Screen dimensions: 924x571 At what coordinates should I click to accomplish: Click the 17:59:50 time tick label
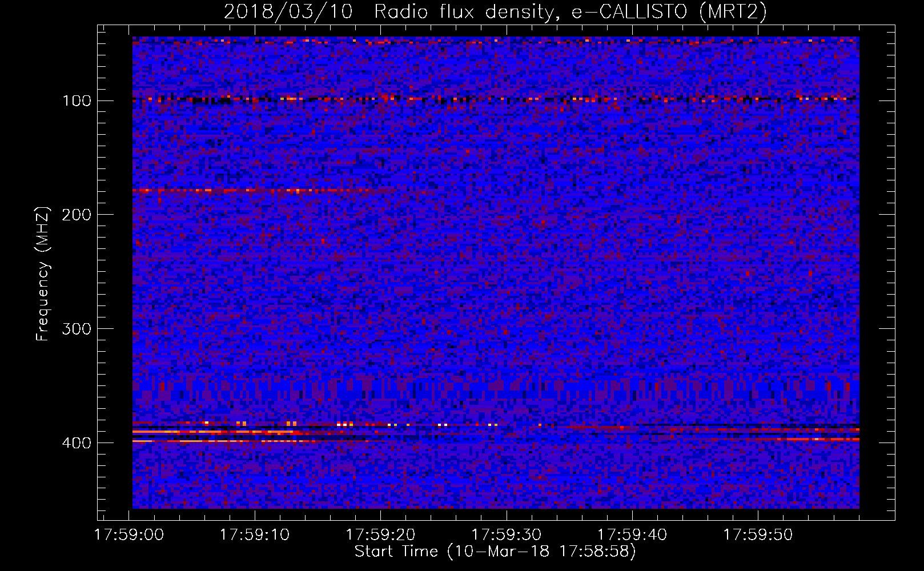(x=758, y=535)
